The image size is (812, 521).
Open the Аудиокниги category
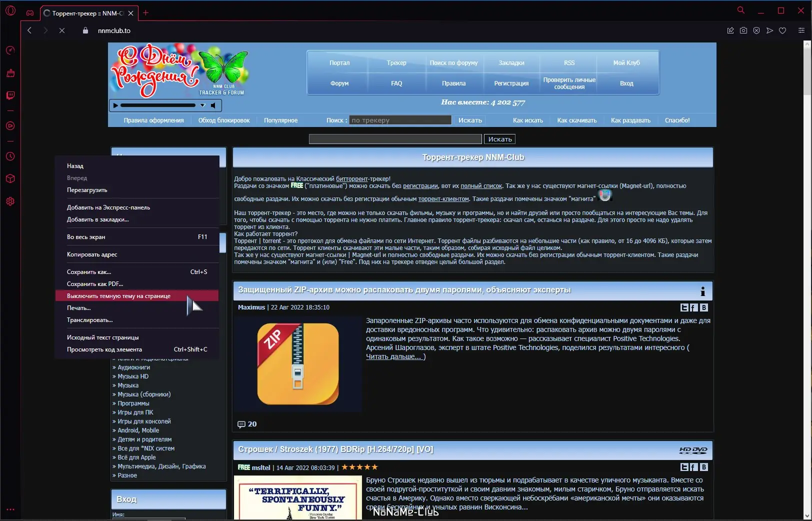(134, 367)
